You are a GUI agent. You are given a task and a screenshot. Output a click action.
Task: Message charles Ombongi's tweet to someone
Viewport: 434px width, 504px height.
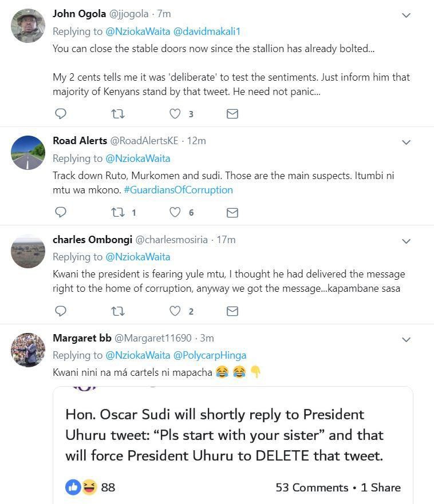[x=232, y=311]
